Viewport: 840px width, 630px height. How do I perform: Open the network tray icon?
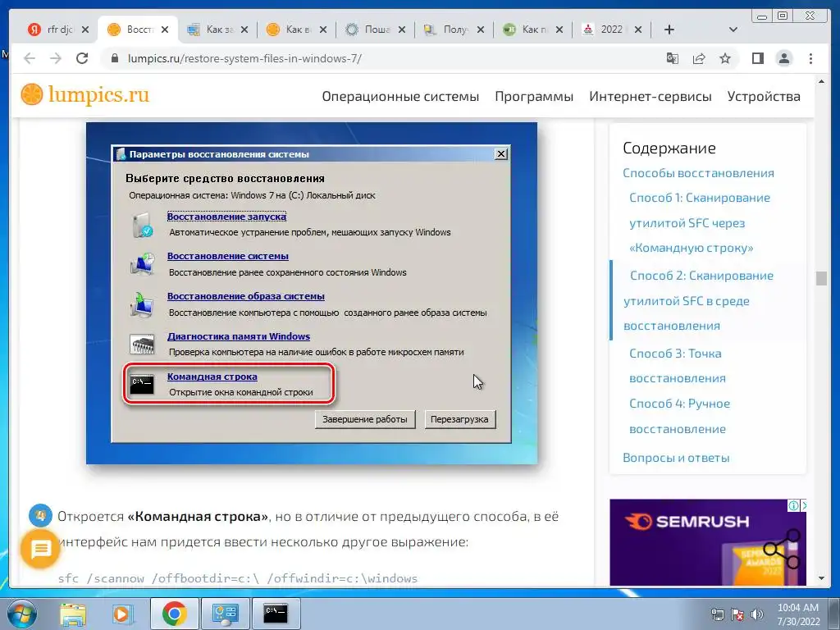pos(717,614)
